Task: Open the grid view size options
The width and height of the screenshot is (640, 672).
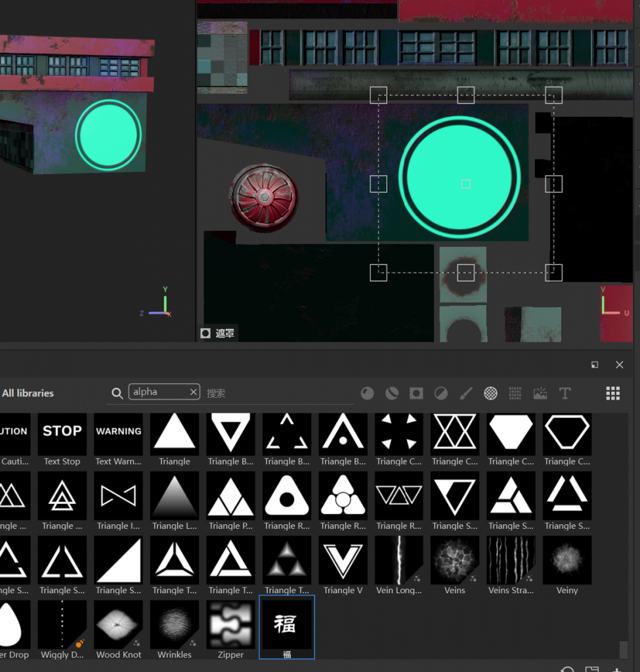Action: click(x=612, y=393)
